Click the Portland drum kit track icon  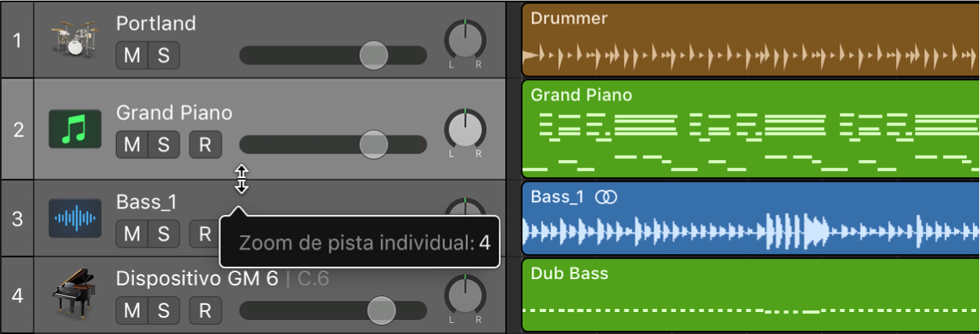tap(74, 40)
